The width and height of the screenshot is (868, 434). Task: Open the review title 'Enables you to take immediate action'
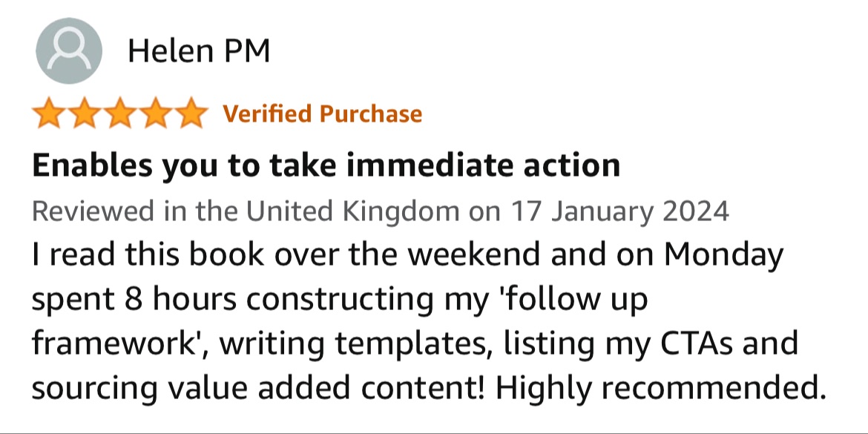tap(325, 165)
